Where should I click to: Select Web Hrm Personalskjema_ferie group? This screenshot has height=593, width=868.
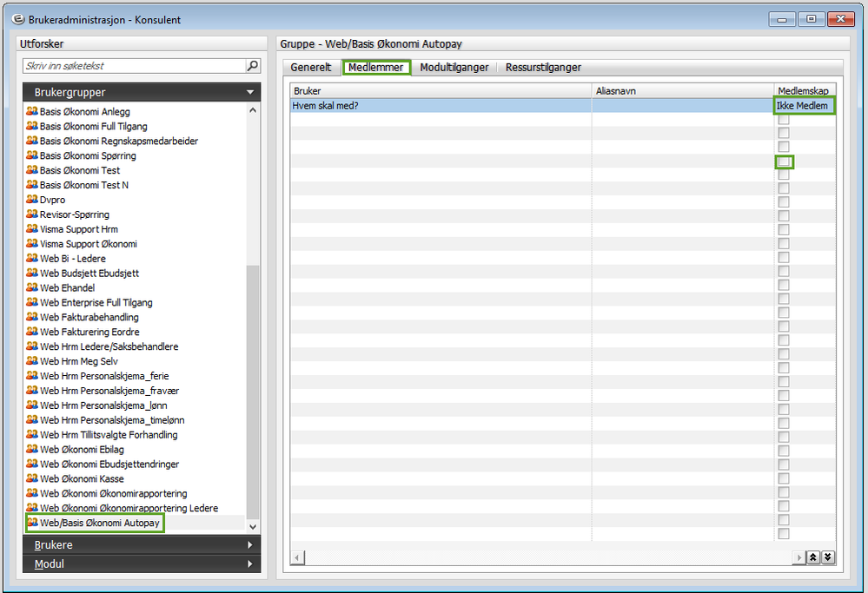tap(104, 376)
